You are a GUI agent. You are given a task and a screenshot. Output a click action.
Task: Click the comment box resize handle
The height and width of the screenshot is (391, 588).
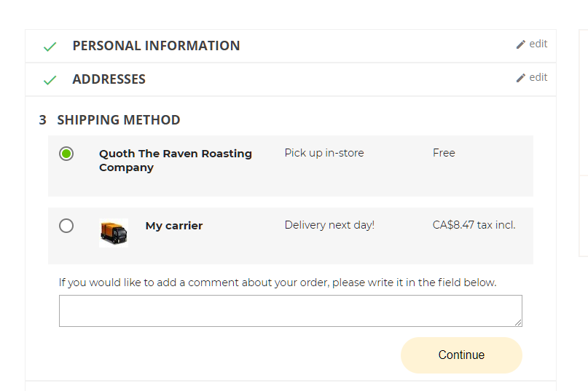click(x=518, y=323)
